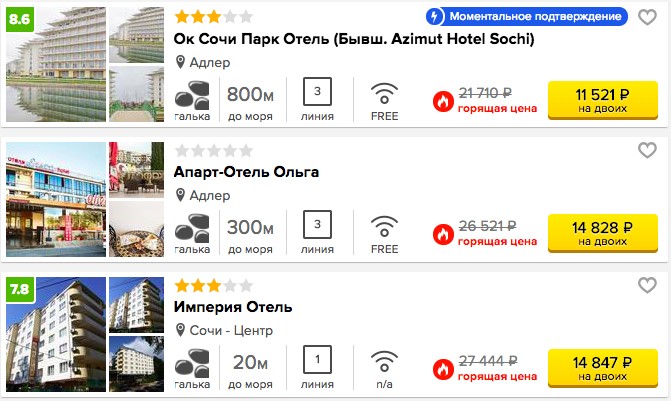Click Wi-Fi FREE icon for Ок Сочи Парк Отель

pyautogui.click(x=384, y=94)
